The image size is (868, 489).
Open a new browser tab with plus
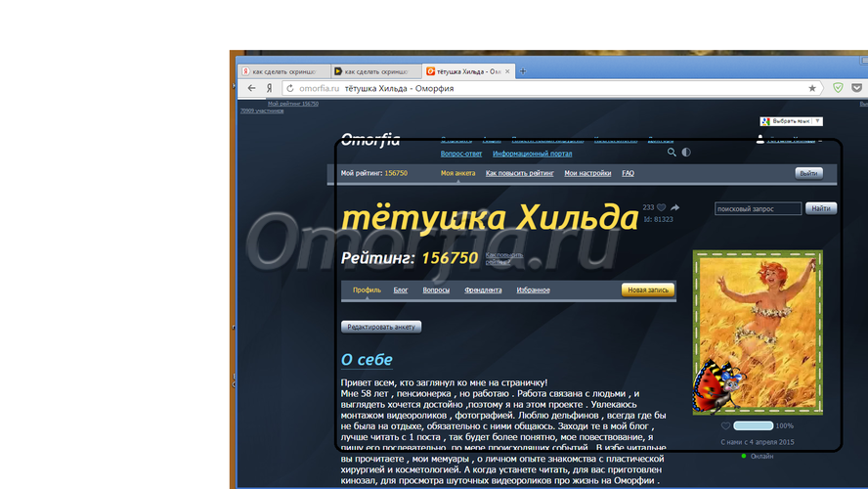click(523, 71)
